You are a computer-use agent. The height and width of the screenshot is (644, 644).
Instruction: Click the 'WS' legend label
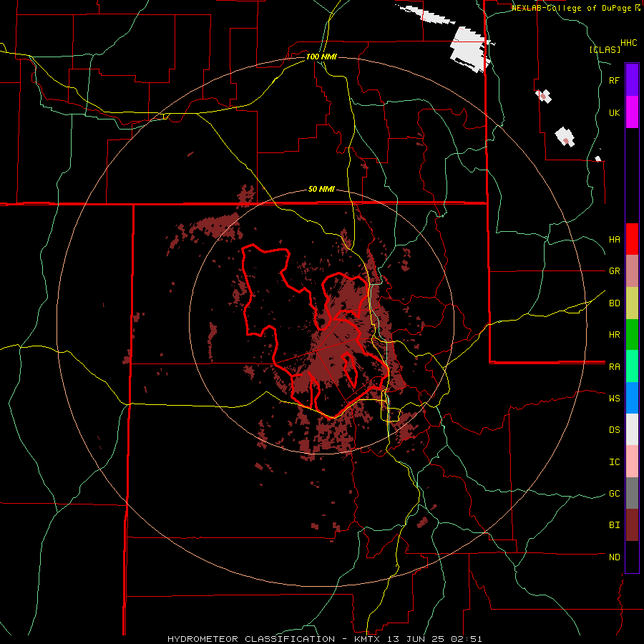(614, 399)
